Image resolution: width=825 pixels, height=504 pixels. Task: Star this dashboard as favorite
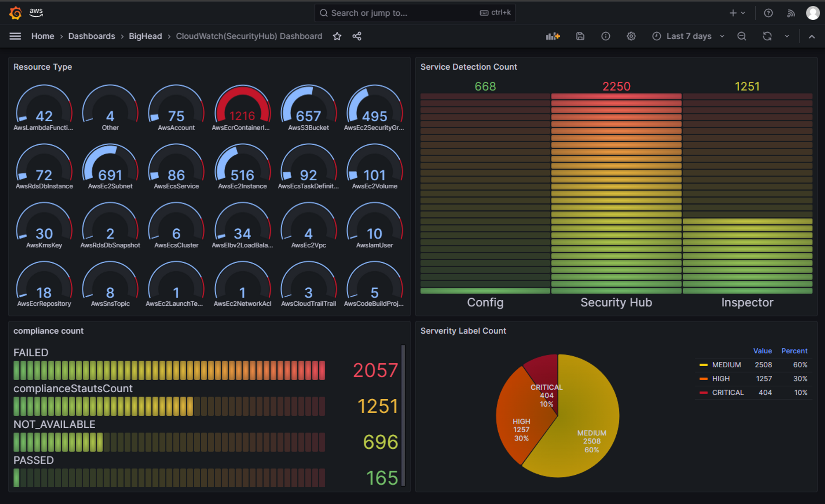337,36
